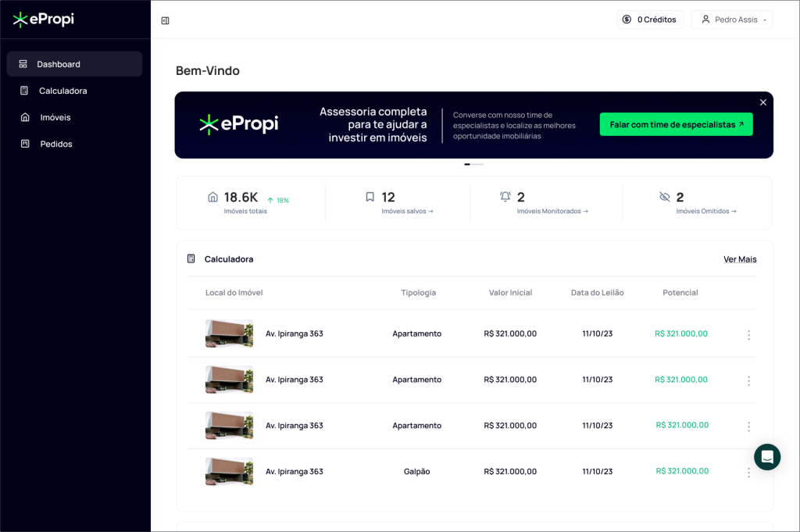Screen dimensions: 800x532
Task: Open first row property thumbnail
Action: 229,334
